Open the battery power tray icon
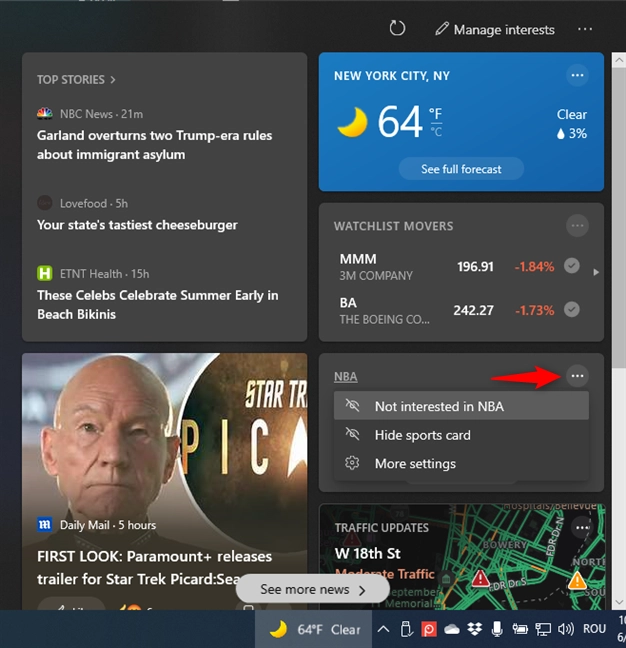 click(x=520, y=629)
